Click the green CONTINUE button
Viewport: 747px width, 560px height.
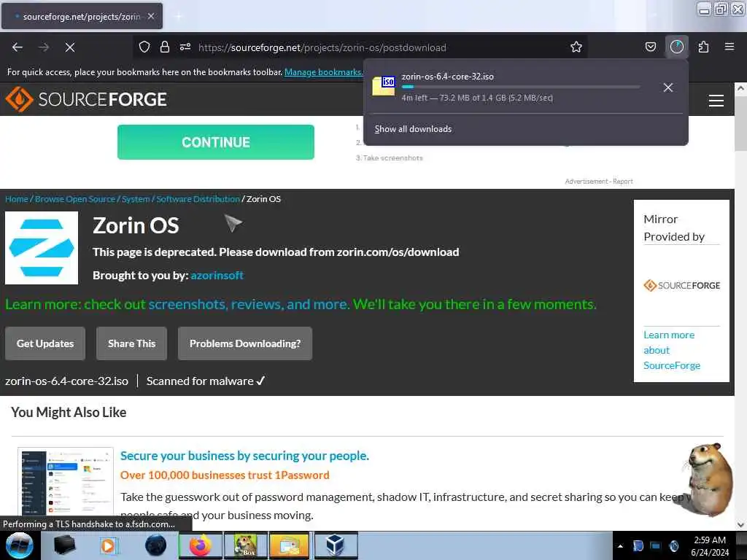[x=216, y=142]
